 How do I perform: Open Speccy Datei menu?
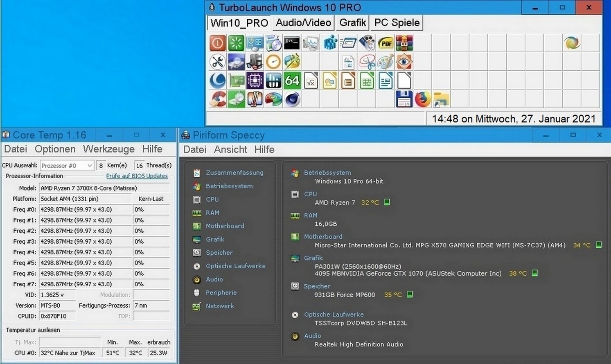tap(195, 149)
